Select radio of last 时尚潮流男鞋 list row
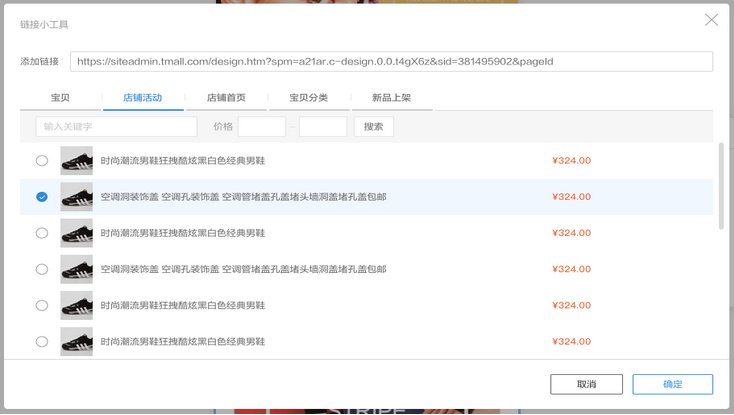 tap(42, 342)
